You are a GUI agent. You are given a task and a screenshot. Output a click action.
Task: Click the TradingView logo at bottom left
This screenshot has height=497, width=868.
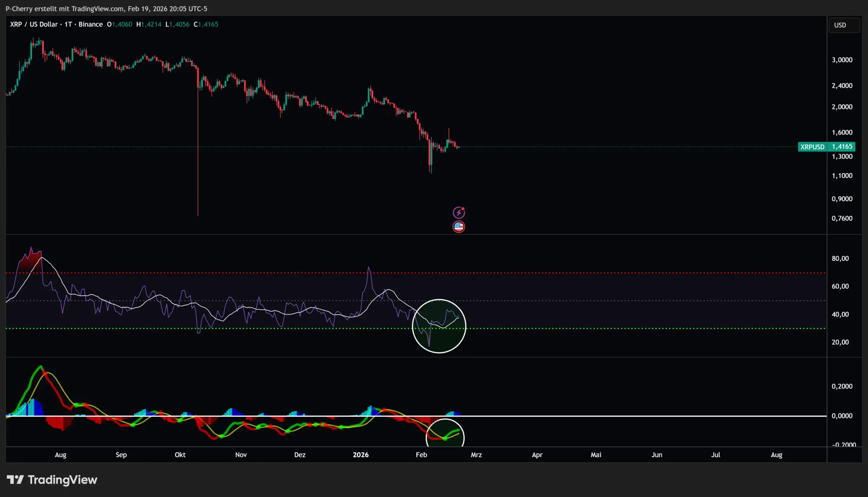point(52,480)
